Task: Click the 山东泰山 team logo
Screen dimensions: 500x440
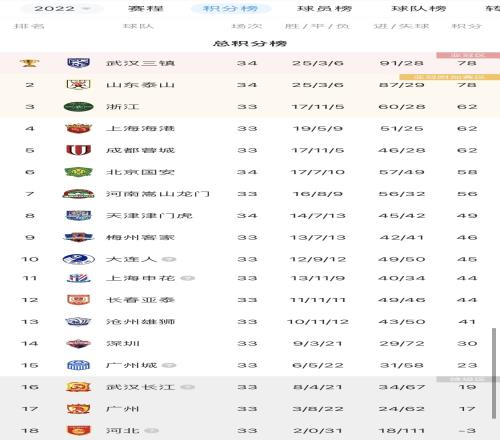Action: (x=78, y=85)
